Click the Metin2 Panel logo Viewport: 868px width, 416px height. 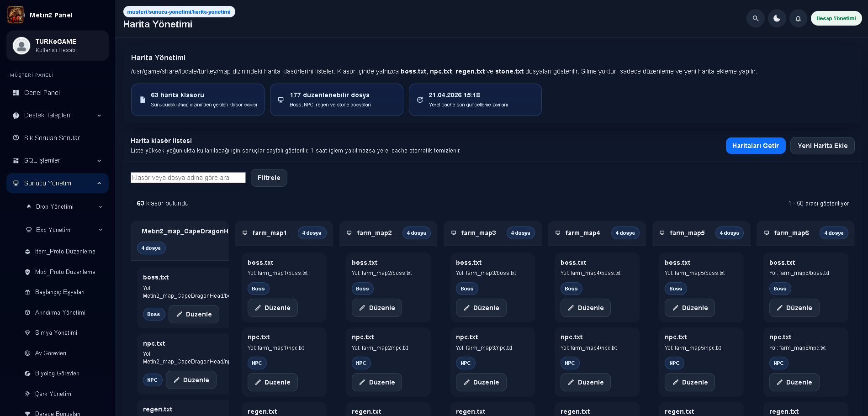click(16, 15)
